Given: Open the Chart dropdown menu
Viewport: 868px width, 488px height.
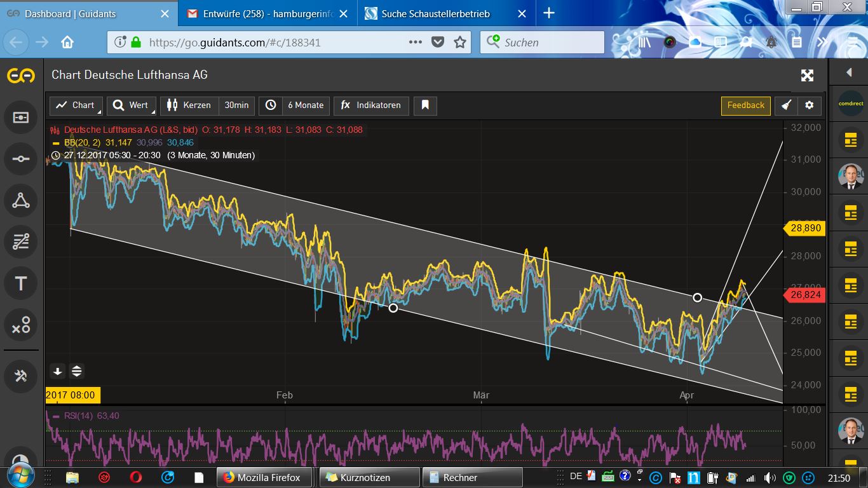Looking at the screenshot, I should [x=76, y=105].
